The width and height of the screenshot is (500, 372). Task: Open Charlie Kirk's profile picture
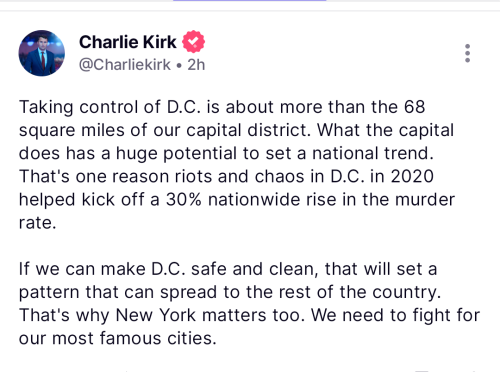[x=42, y=53]
